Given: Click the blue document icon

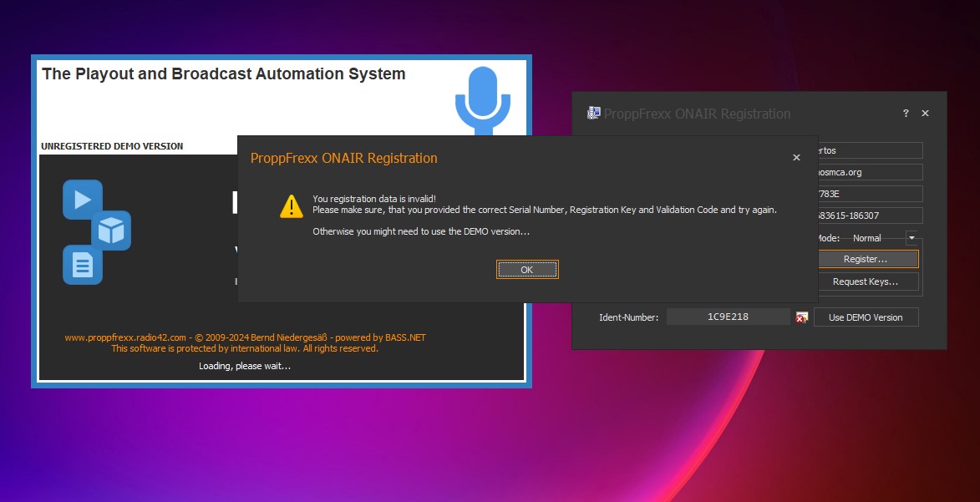Looking at the screenshot, I should pyautogui.click(x=82, y=266).
